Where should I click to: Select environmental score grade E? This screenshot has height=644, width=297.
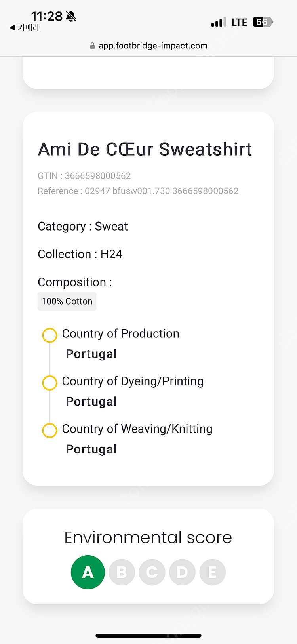(213, 572)
